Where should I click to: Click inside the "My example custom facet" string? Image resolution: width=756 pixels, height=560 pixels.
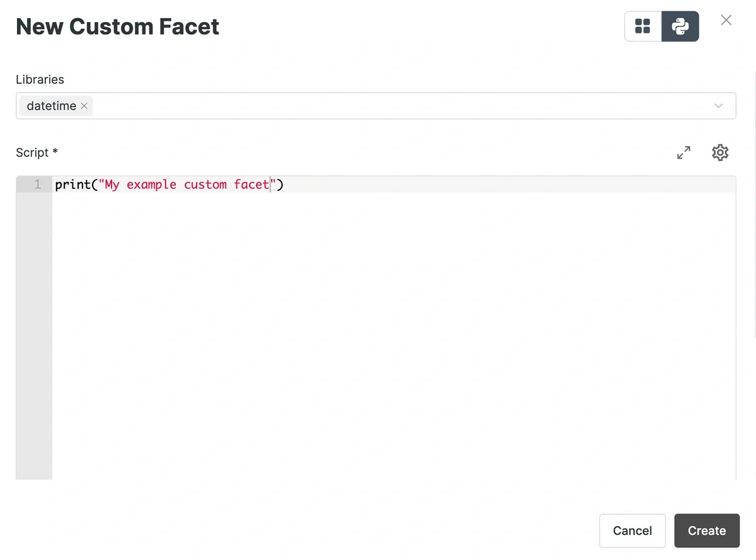pyautogui.click(x=188, y=185)
